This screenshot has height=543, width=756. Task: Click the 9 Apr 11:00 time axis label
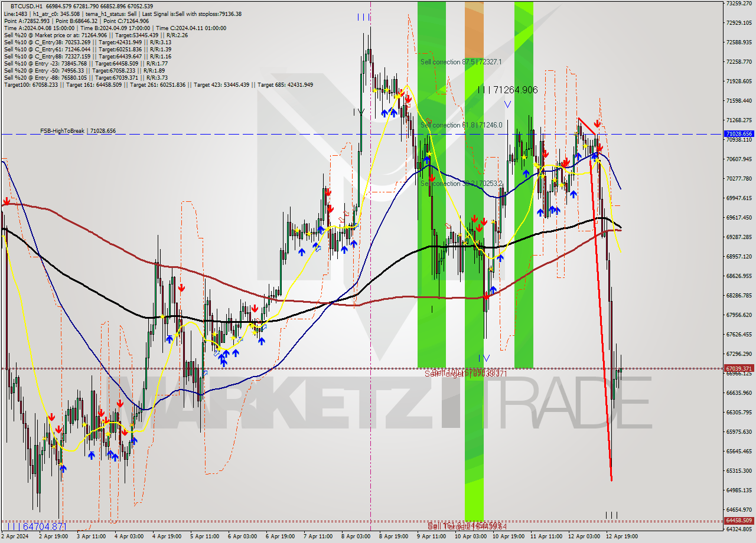coord(432,537)
